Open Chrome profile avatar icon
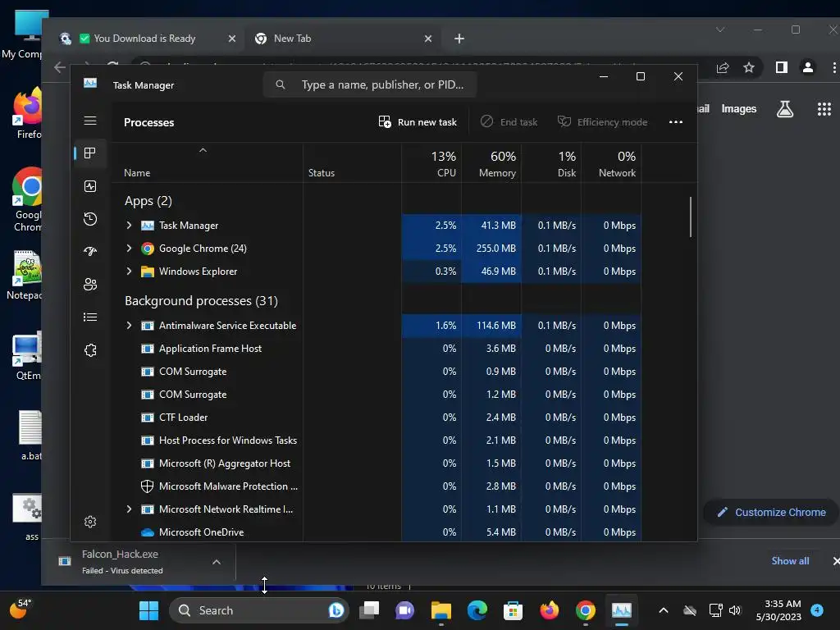The image size is (840, 630). pos(808,67)
